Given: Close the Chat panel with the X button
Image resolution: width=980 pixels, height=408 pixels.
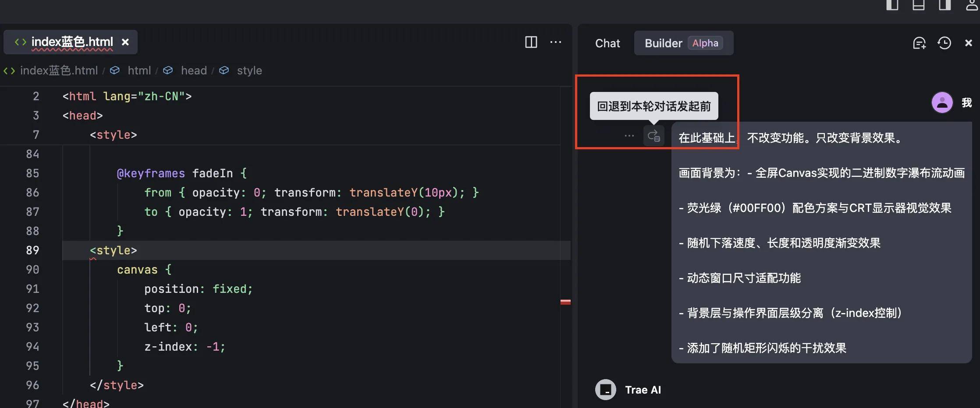Looking at the screenshot, I should (968, 43).
